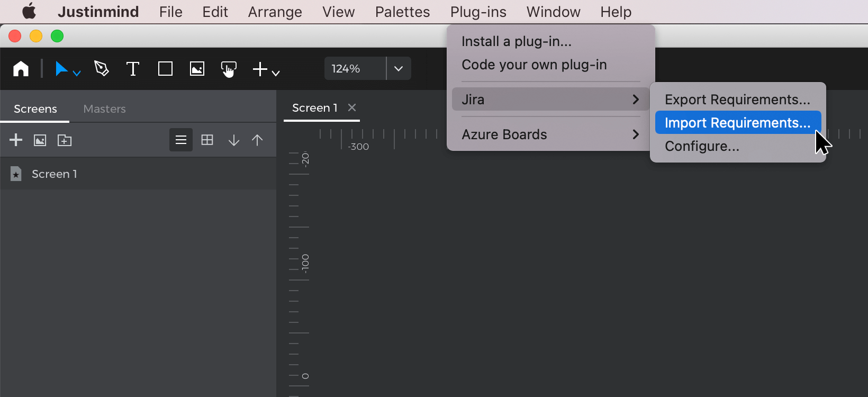Click the 124% zoom input field
The image size is (868, 397).
coord(355,68)
